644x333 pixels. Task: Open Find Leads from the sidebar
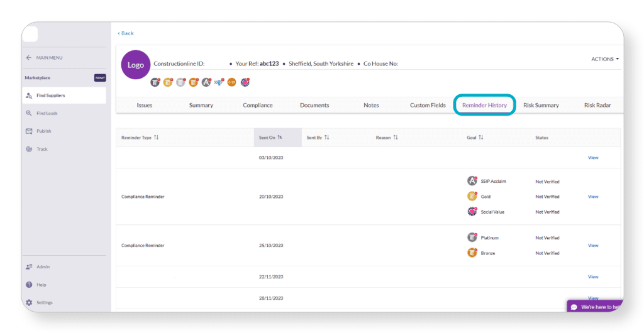pyautogui.click(x=29, y=113)
